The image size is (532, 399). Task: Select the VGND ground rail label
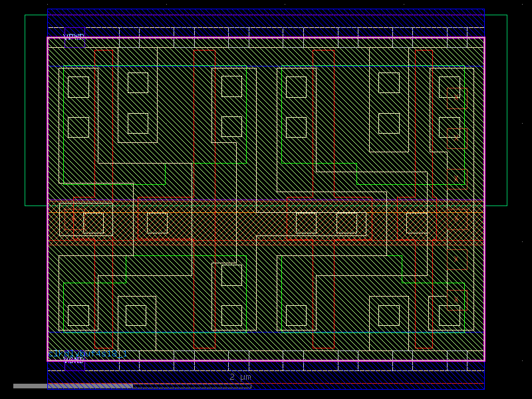click(73, 360)
